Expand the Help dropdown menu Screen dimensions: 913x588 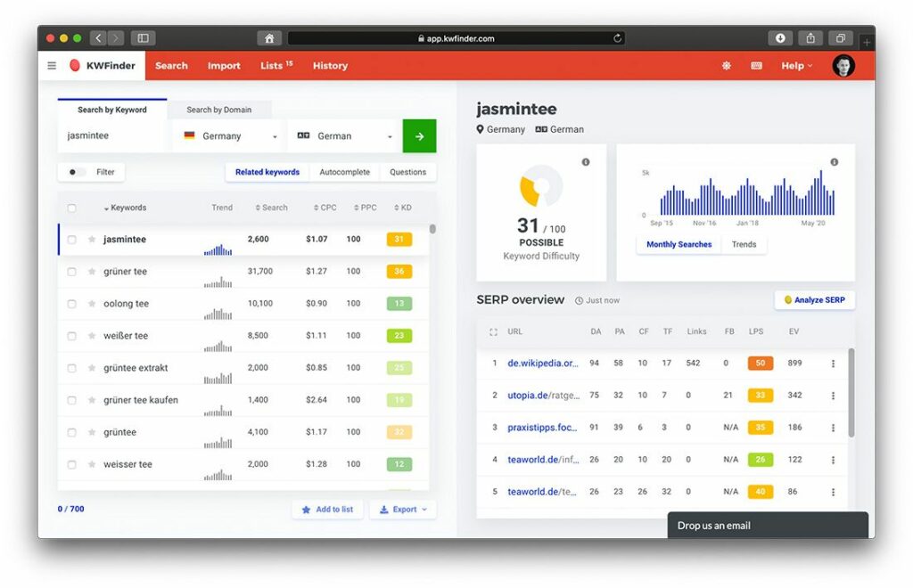[794, 65]
